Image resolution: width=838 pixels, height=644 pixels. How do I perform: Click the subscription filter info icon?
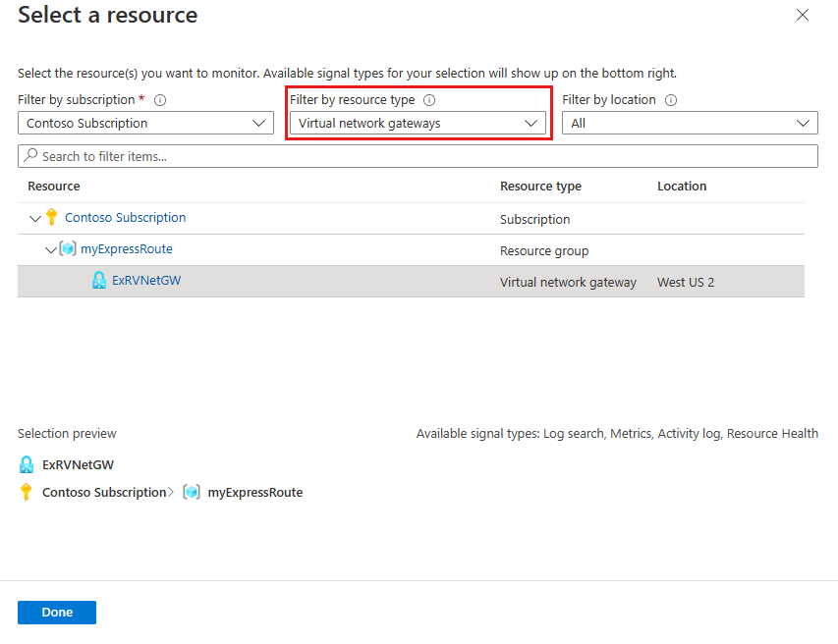pyautogui.click(x=160, y=100)
